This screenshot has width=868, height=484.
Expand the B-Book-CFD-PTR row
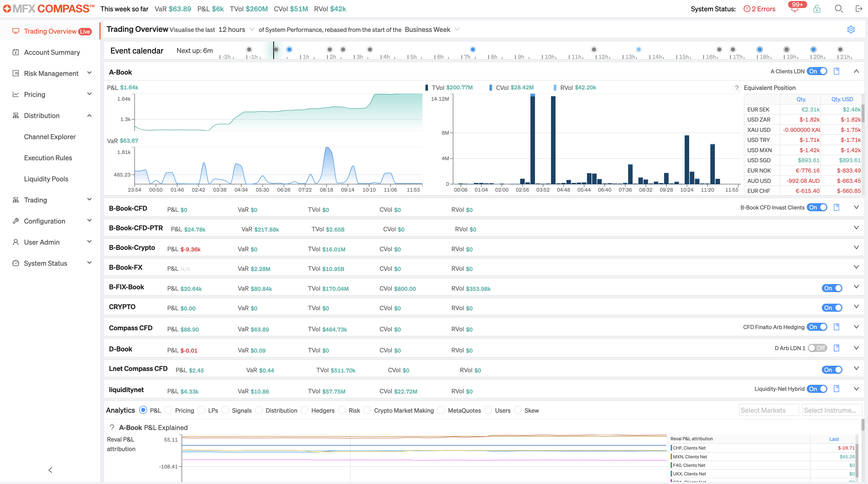(856, 228)
